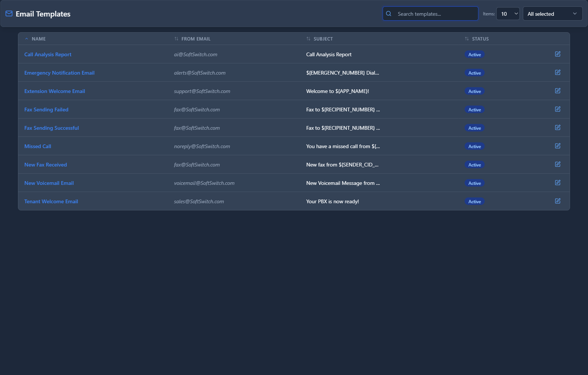588x375 pixels.
Task: Click the SUBJECT column header
Action: pyautogui.click(x=323, y=39)
